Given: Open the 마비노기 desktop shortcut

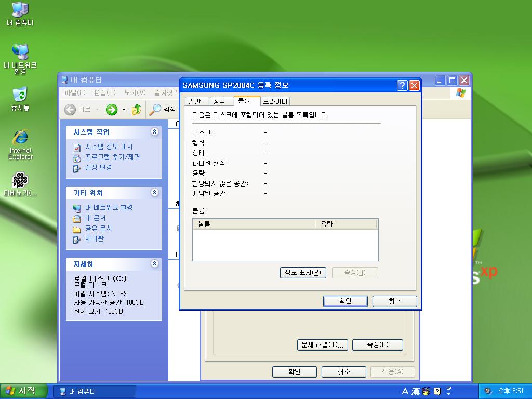Looking at the screenshot, I should 20,184.
